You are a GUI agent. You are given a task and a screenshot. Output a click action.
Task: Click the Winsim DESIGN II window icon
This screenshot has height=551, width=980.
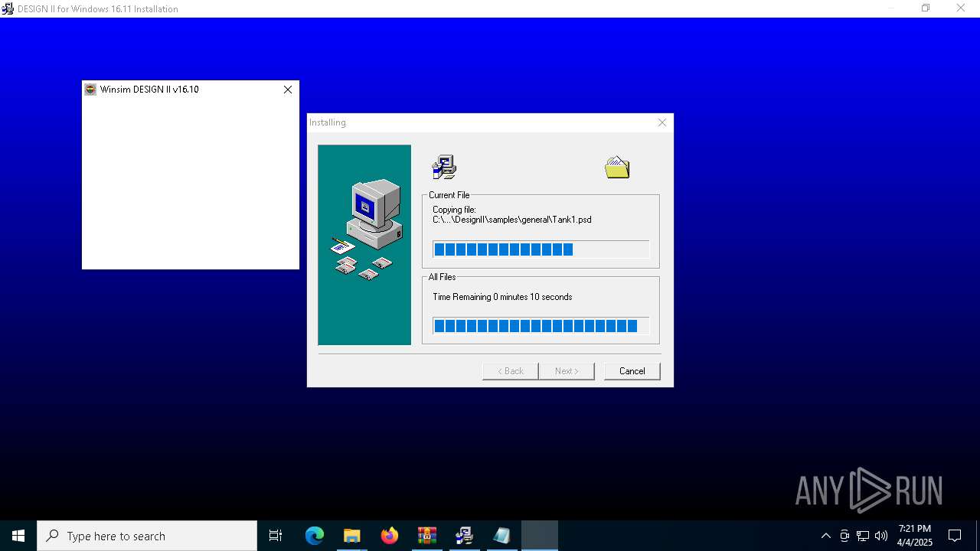pos(90,90)
